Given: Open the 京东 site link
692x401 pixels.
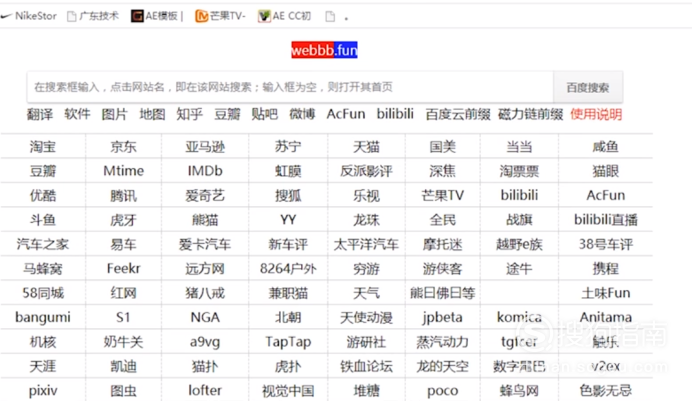Looking at the screenshot, I should 124,146.
